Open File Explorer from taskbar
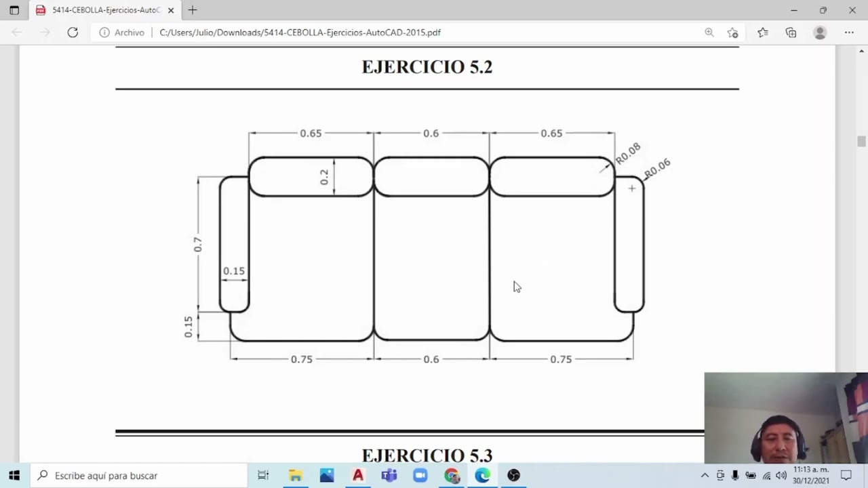The image size is (868, 488). [296, 475]
